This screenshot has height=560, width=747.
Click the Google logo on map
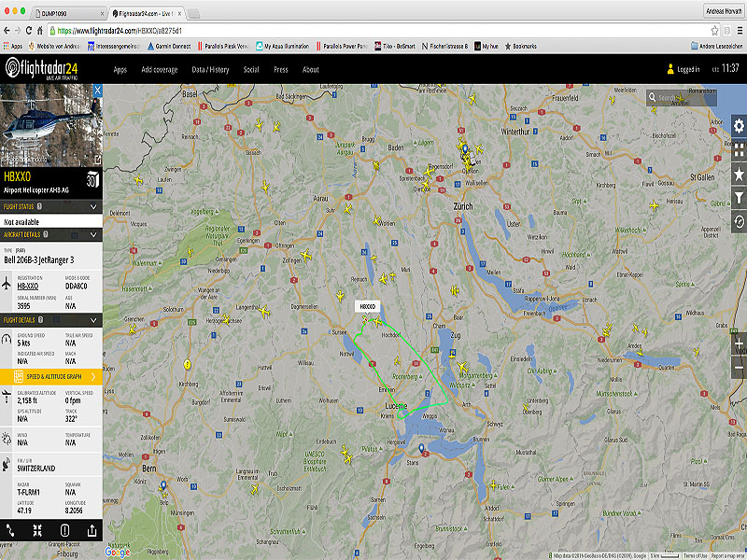click(118, 552)
